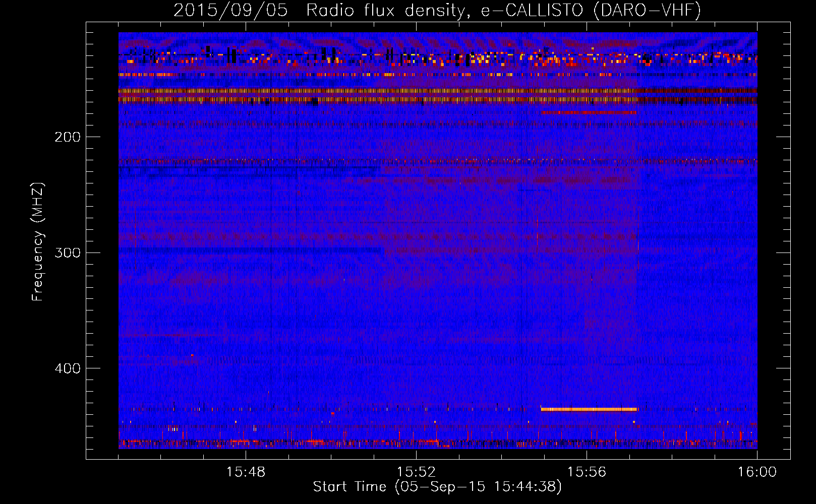Image resolution: width=816 pixels, height=504 pixels.
Task: Click the 400 frequency axis label
Action: (x=67, y=368)
